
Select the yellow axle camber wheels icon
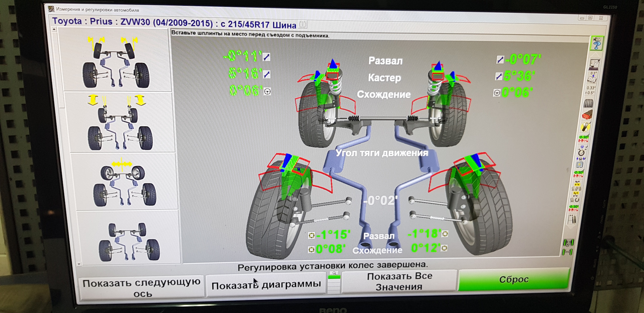(577, 186)
